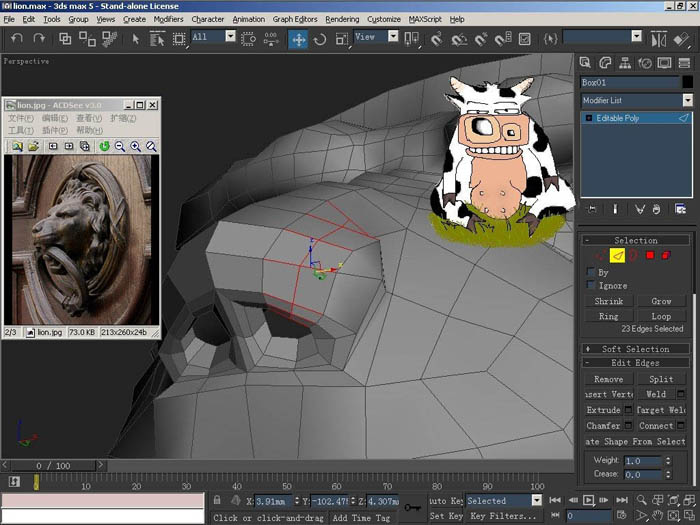
Task: Click the Box01 object color swatch
Action: point(688,82)
